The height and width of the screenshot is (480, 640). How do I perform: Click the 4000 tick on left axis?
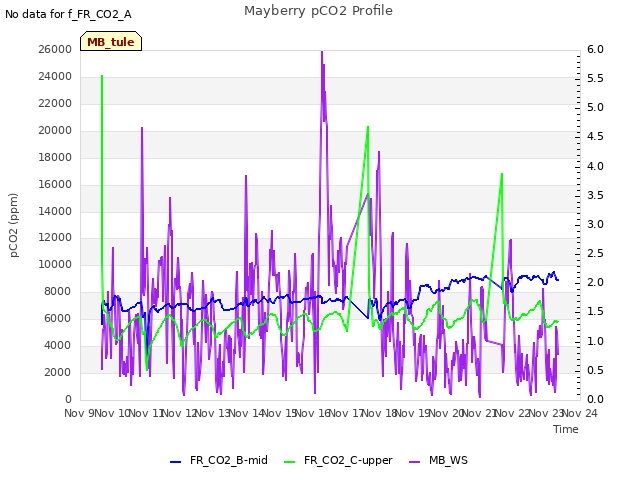58,345
